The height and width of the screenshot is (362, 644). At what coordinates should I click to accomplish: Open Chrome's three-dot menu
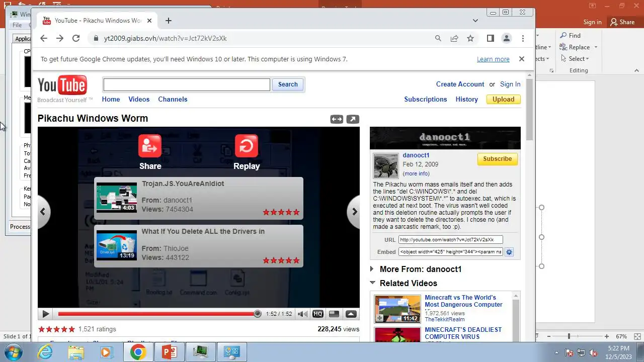(523, 38)
